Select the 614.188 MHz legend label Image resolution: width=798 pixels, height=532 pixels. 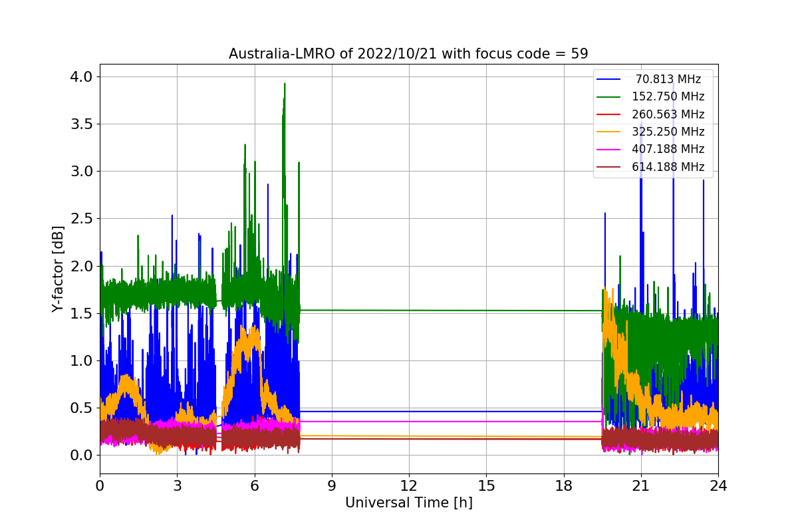click(x=668, y=167)
